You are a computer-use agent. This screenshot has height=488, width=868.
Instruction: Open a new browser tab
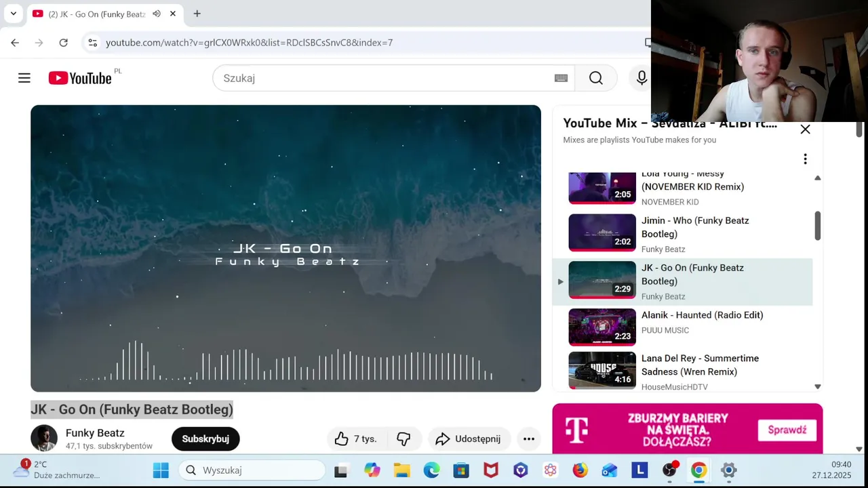click(x=197, y=14)
